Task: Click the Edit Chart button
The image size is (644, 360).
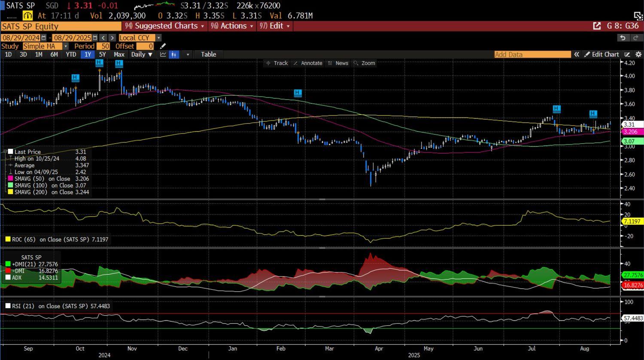Action: coord(601,54)
